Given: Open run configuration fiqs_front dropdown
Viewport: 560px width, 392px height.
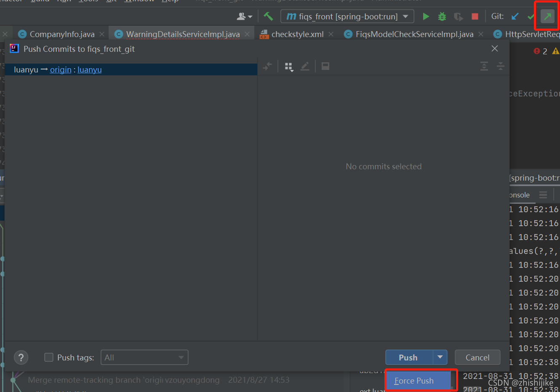Looking at the screenshot, I should (x=347, y=16).
